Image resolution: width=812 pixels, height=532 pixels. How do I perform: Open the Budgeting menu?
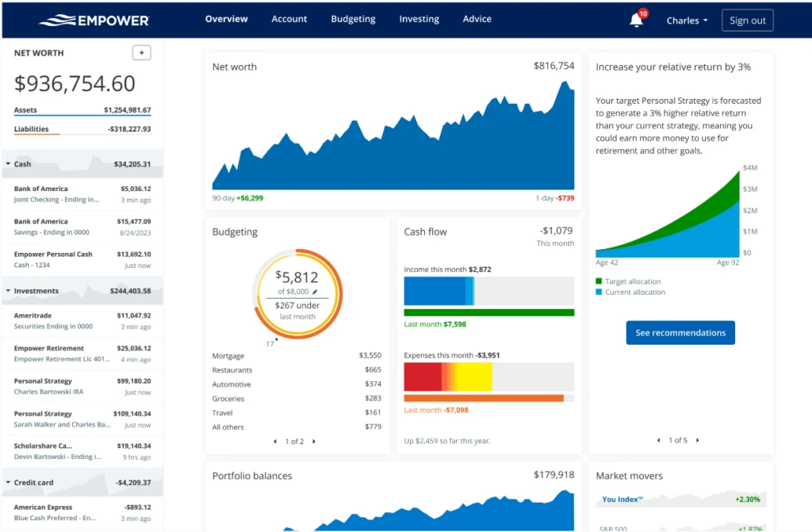353,19
